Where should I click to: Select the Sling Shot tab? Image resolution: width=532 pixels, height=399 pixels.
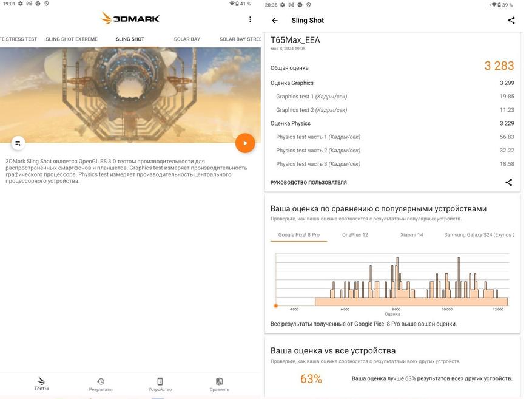(130, 39)
